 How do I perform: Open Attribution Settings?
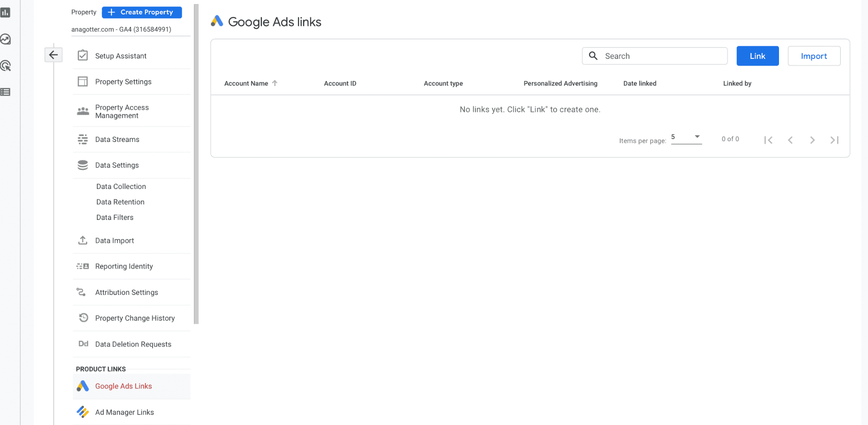131,292
